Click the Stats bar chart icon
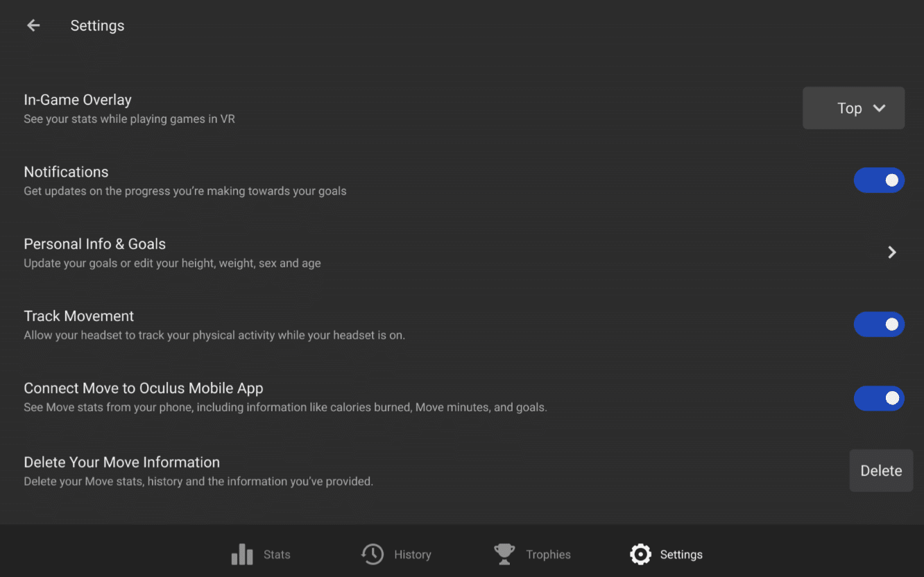 (242, 554)
